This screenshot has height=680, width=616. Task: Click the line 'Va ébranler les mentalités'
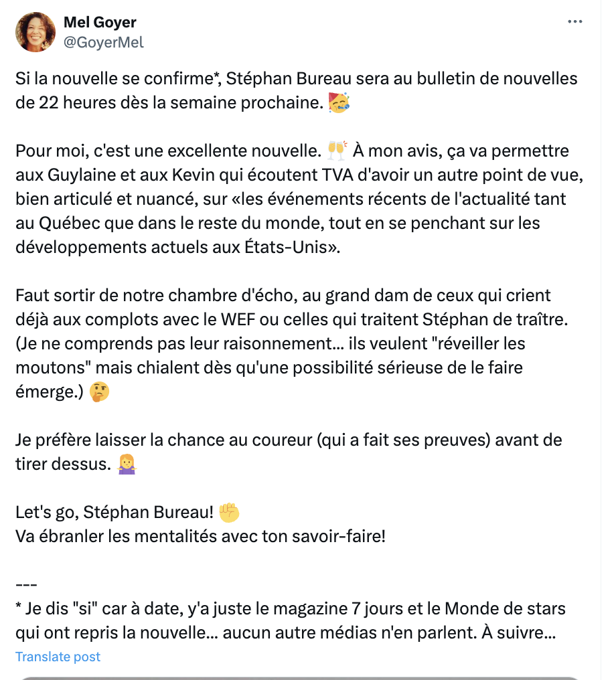pos(200,537)
